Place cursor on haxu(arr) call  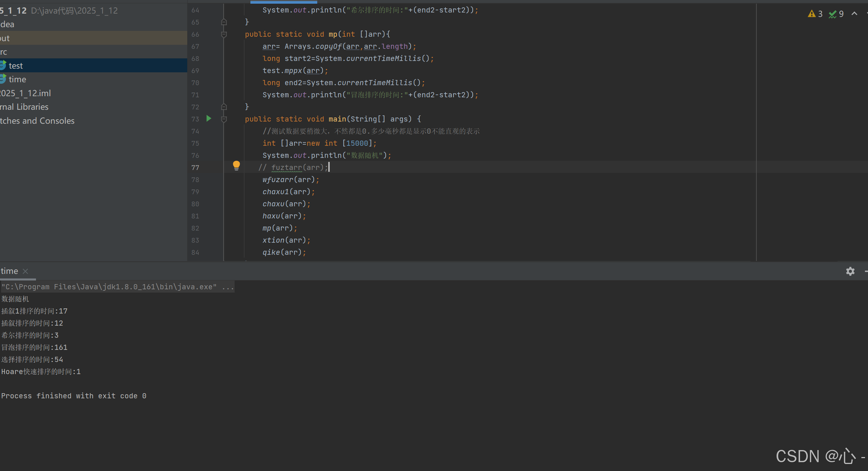pos(284,216)
